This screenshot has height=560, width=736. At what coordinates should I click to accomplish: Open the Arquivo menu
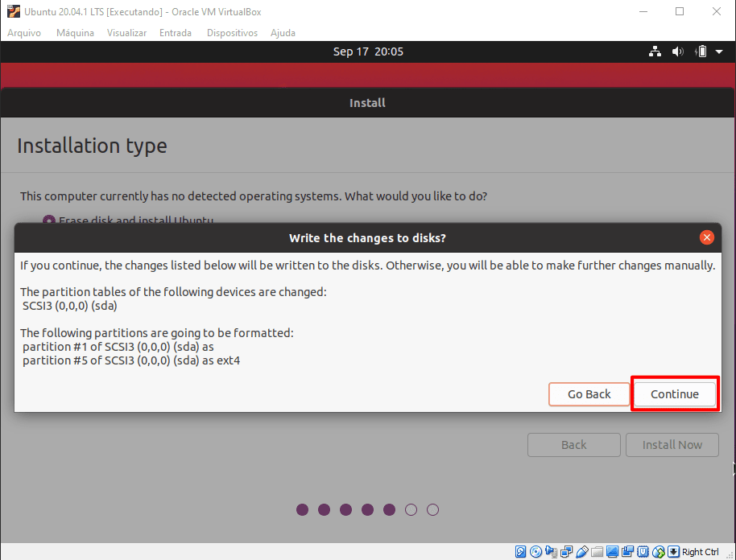click(24, 33)
